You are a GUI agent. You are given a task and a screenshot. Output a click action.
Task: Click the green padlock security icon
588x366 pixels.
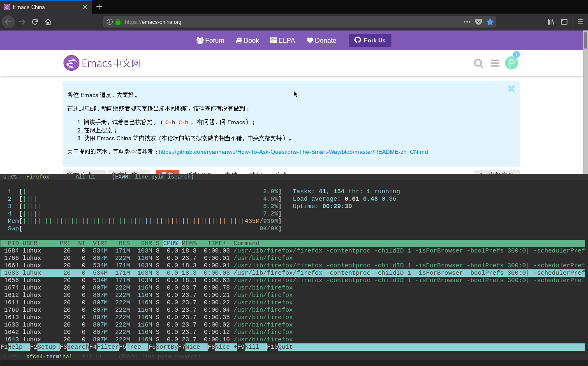(x=118, y=22)
